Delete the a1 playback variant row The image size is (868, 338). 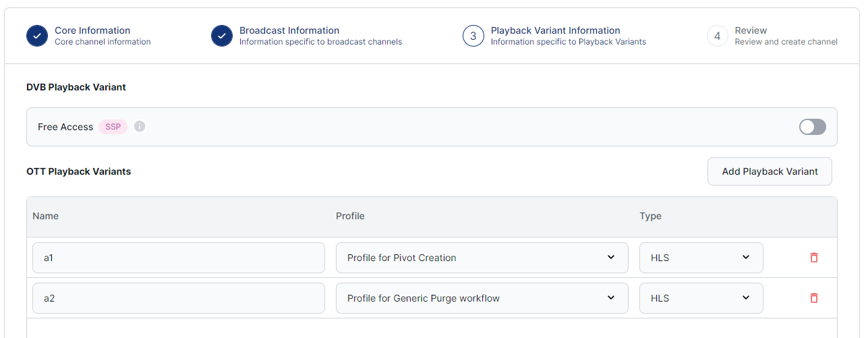tap(813, 258)
